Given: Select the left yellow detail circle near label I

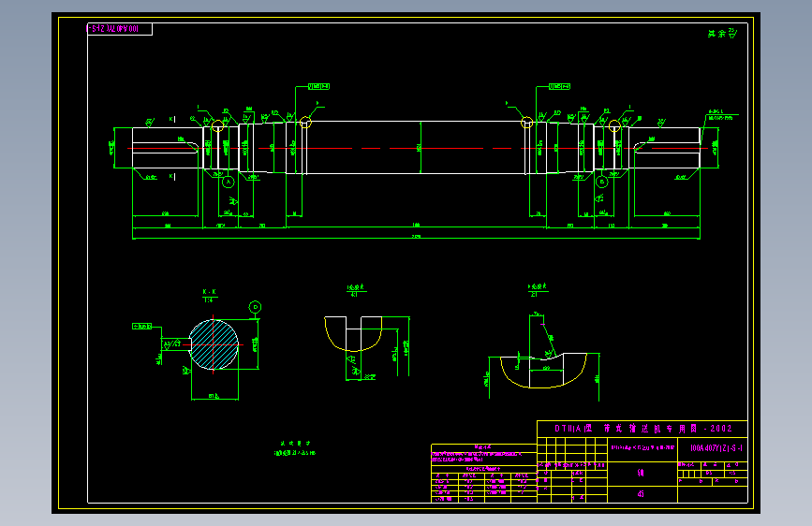Looking at the screenshot, I should [x=217, y=125].
